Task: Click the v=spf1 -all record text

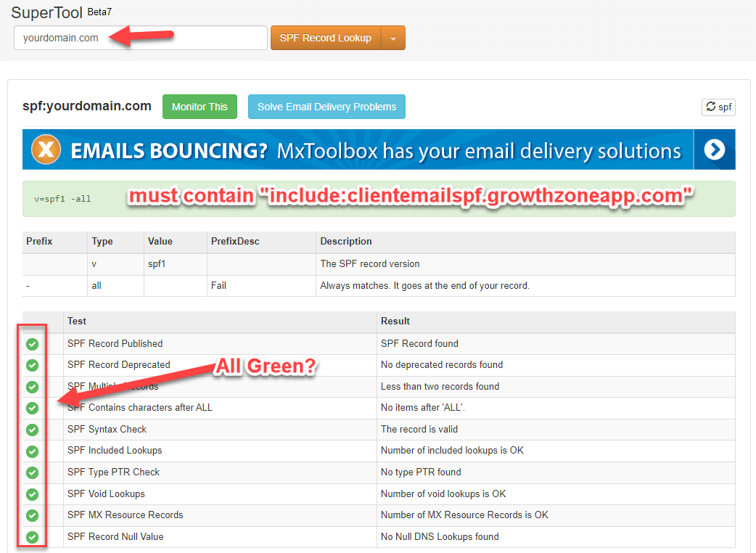Action: coord(62,199)
